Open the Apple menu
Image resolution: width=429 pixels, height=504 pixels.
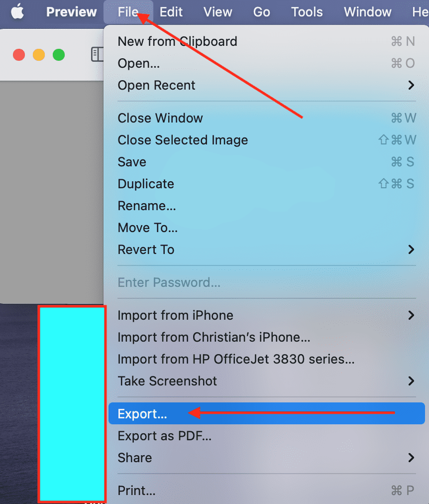tap(17, 12)
